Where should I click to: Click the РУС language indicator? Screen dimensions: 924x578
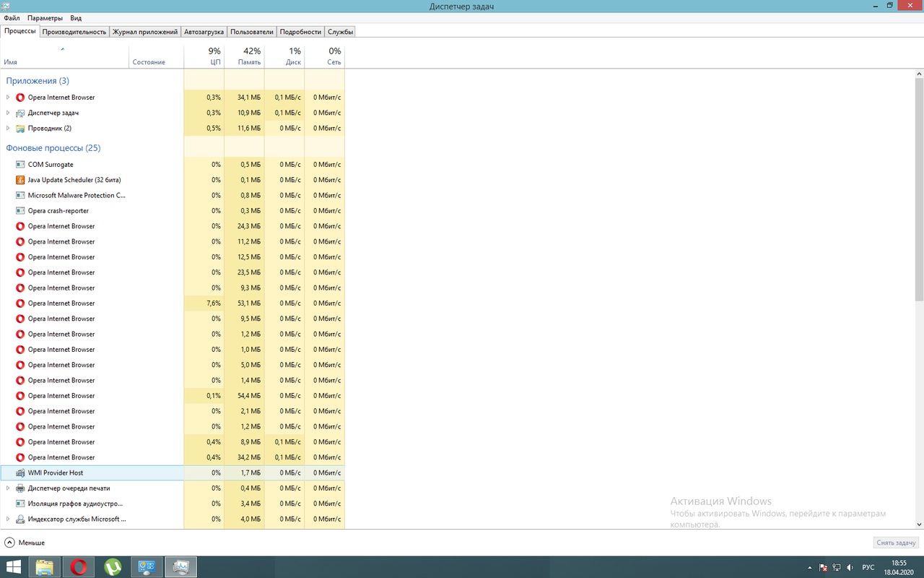click(x=868, y=568)
